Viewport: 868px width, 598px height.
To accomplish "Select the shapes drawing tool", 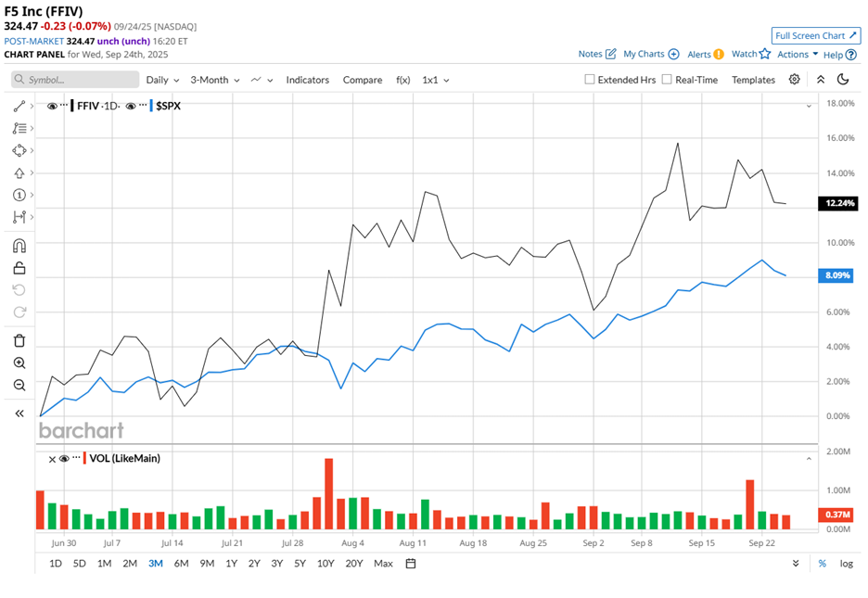I will tap(19, 150).
